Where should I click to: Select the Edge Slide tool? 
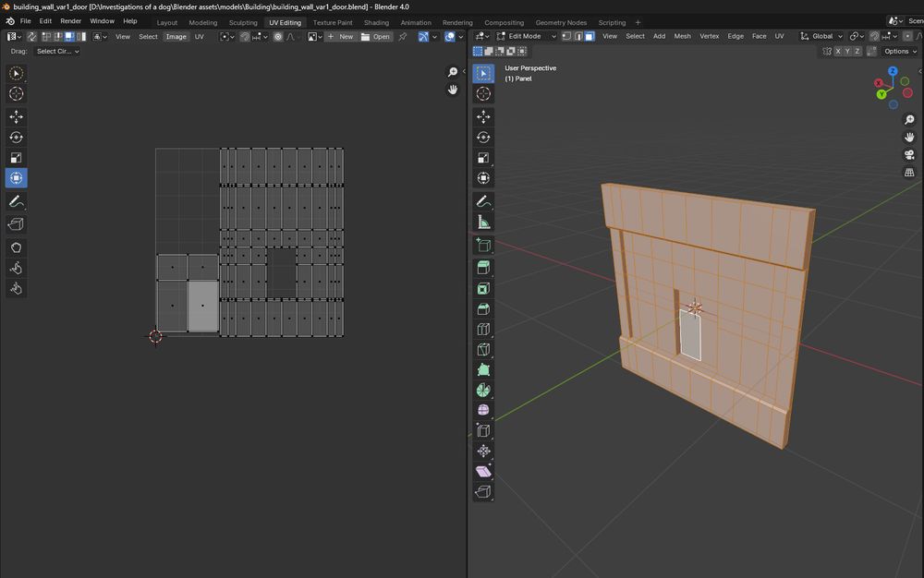tap(483, 431)
